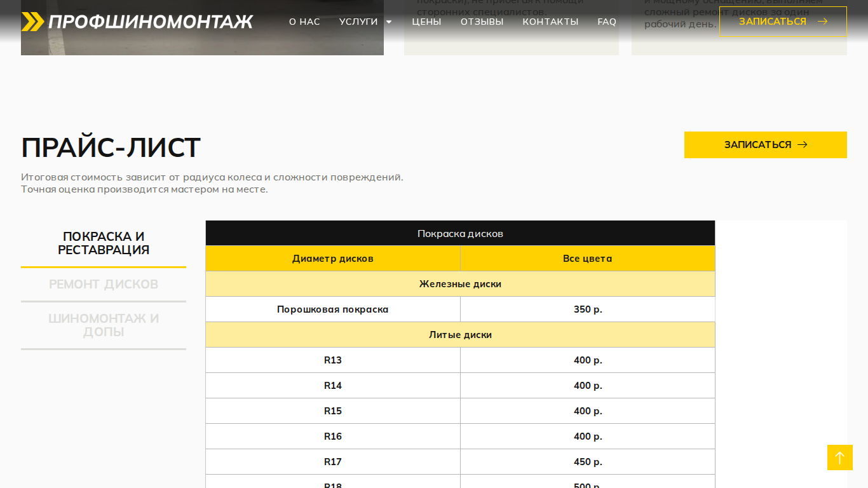This screenshot has width=868, height=488.
Task: Click the Порошковая покраска cell
Action: pyautogui.click(x=333, y=309)
